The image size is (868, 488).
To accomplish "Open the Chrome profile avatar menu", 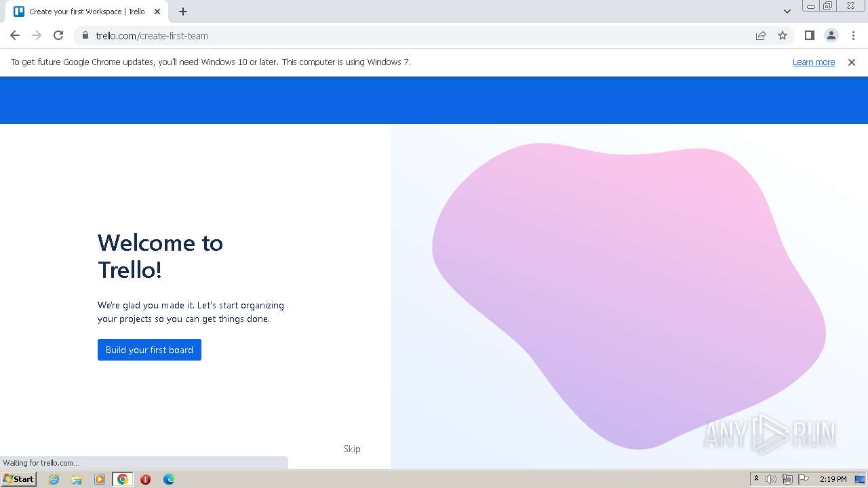I will (831, 35).
